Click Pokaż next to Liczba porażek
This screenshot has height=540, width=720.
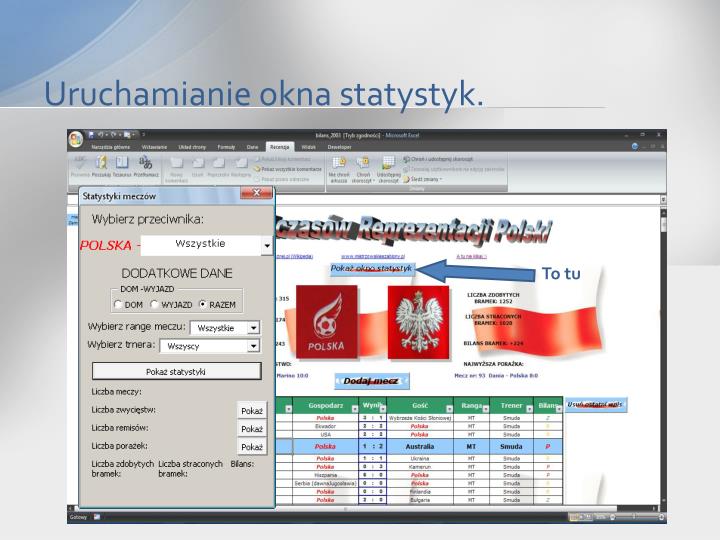point(252,447)
